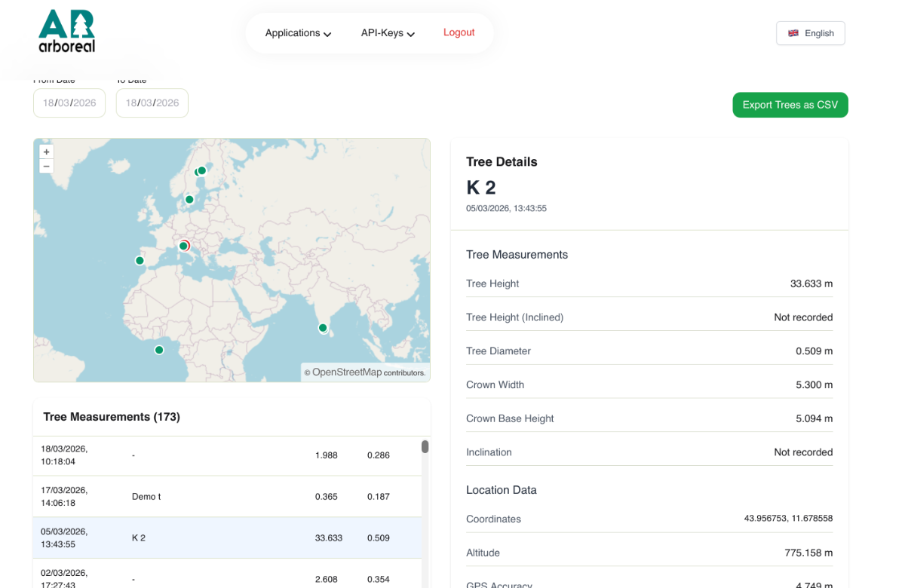This screenshot has width=905, height=588.
Task: Click the To Date input field
Action: (152, 103)
